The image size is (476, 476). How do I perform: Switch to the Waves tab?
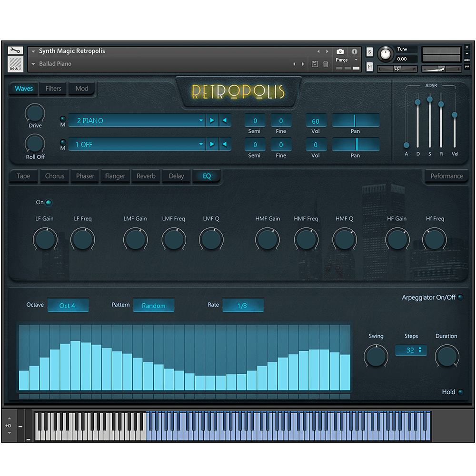click(x=24, y=89)
